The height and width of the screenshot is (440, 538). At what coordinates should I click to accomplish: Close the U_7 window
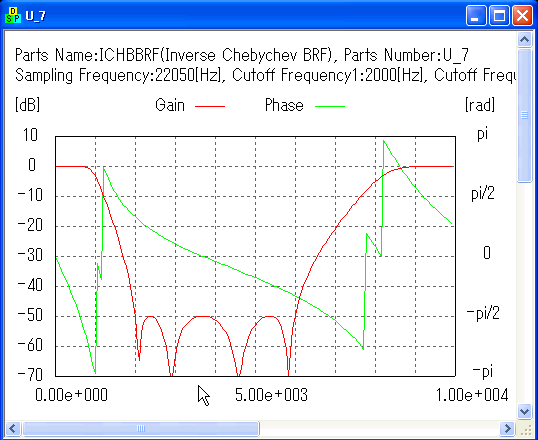click(x=522, y=15)
